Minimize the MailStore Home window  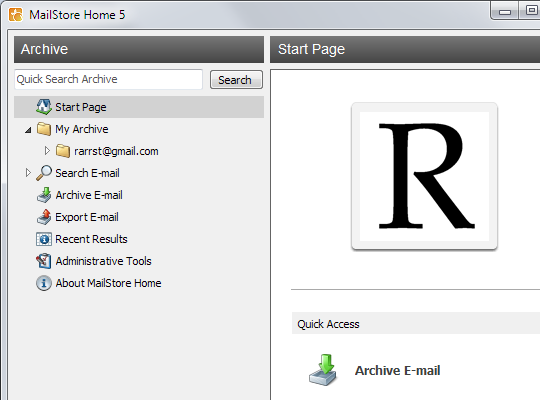click(x=505, y=11)
